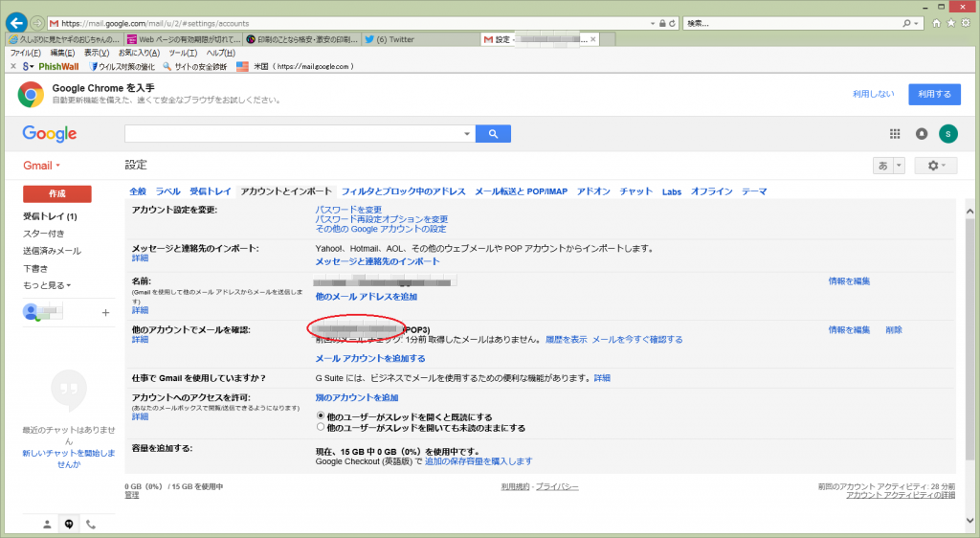The height and width of the screenshot is (538, 980).
Task: Click メール アカウントを追加する link
Action: pyautogui.click(x=370, y=358)
